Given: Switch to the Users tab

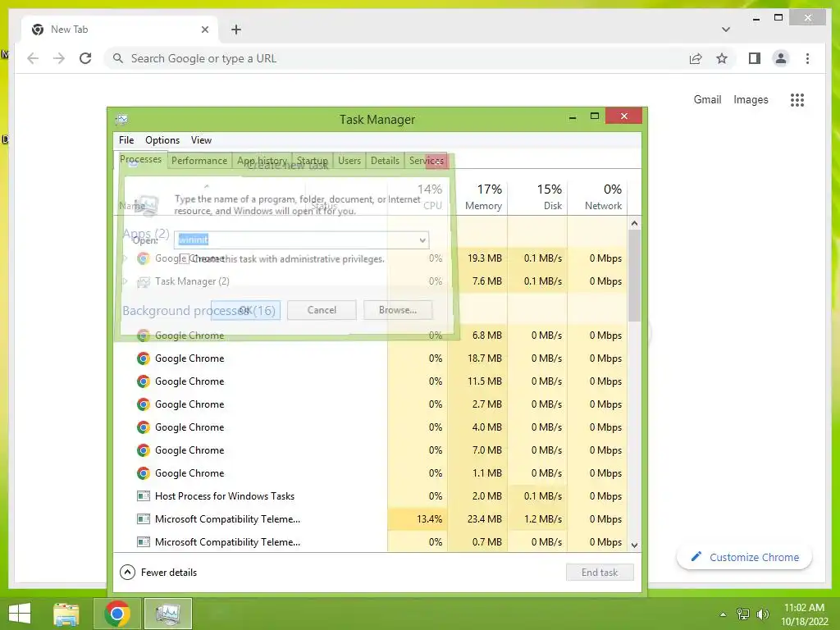Looking at the screenshot, I should tap(349, 161).
